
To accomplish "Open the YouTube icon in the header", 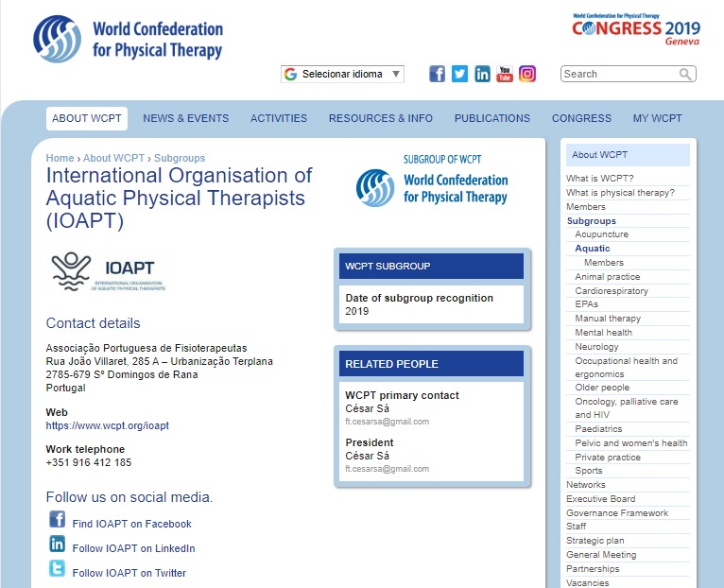I will [x=505, y=74].
